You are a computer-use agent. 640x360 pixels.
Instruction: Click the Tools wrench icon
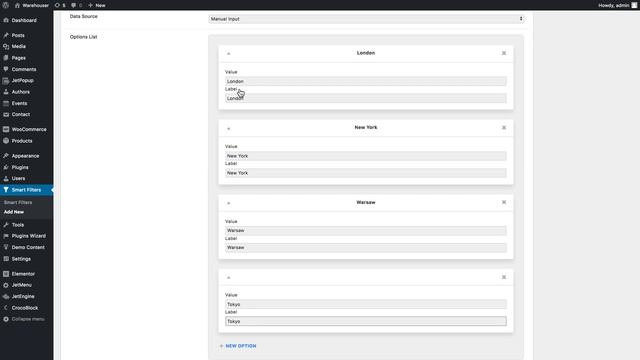6,225
